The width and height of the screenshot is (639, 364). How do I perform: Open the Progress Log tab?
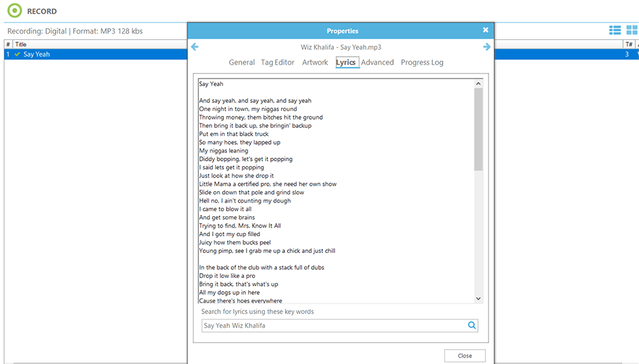click(x=422, y=62)
